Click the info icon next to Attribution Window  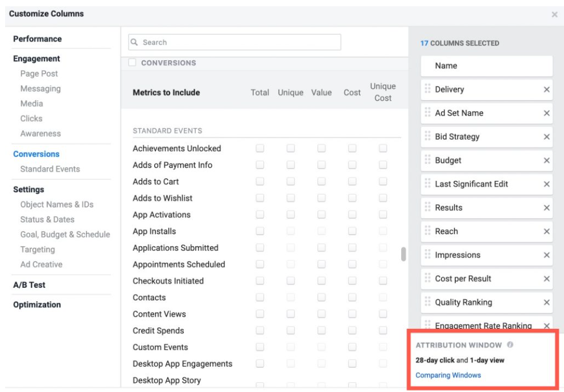tap(510, 345)
